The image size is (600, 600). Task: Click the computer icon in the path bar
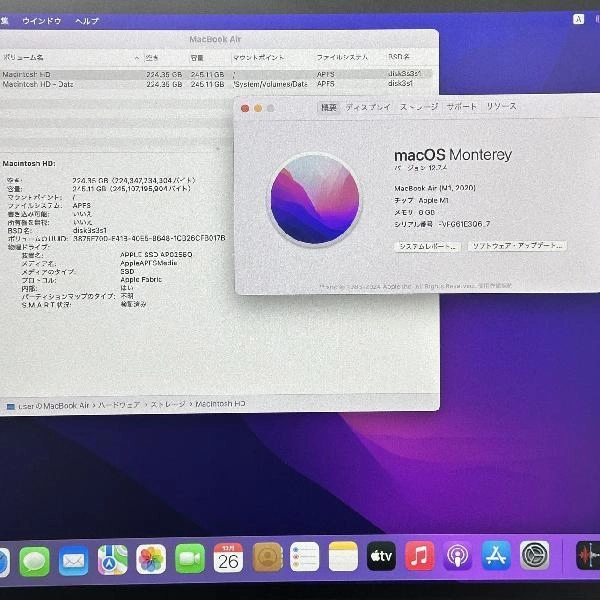tap(10, 406)
